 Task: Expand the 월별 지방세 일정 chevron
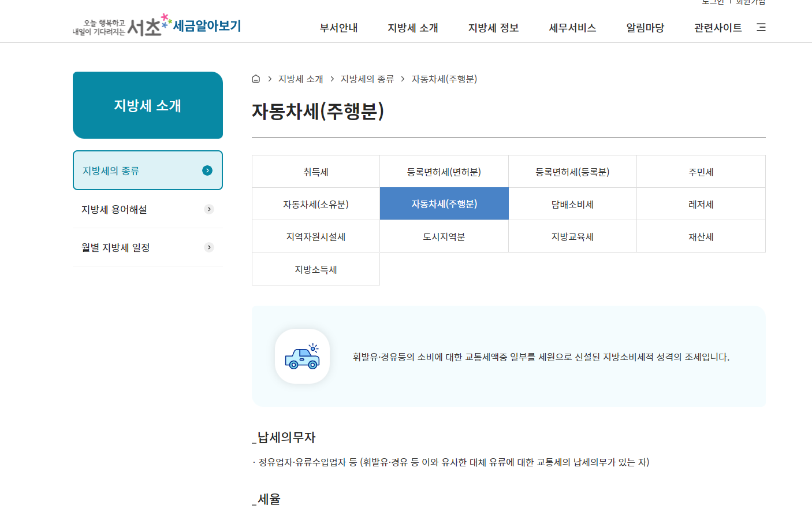point(209,247)
